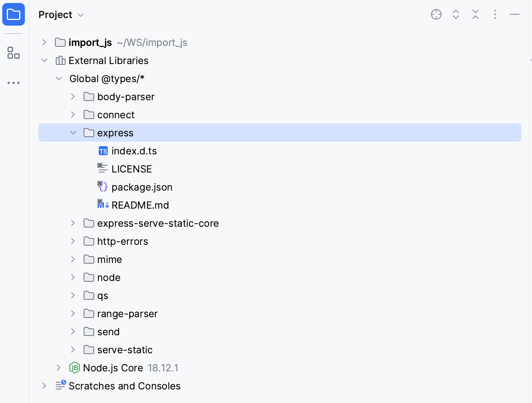Viewport: 532px width, 403px height.
Task: Open More Tool Windows via ellipsis icon
Action: coord(14,82)
